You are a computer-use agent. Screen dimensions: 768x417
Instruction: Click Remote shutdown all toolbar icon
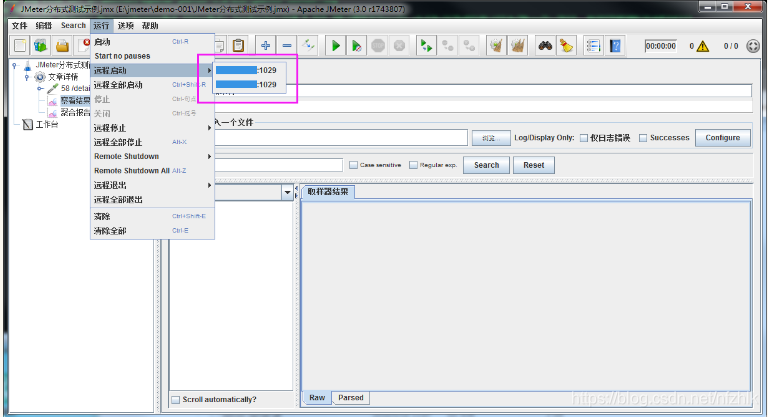[469, 46]
